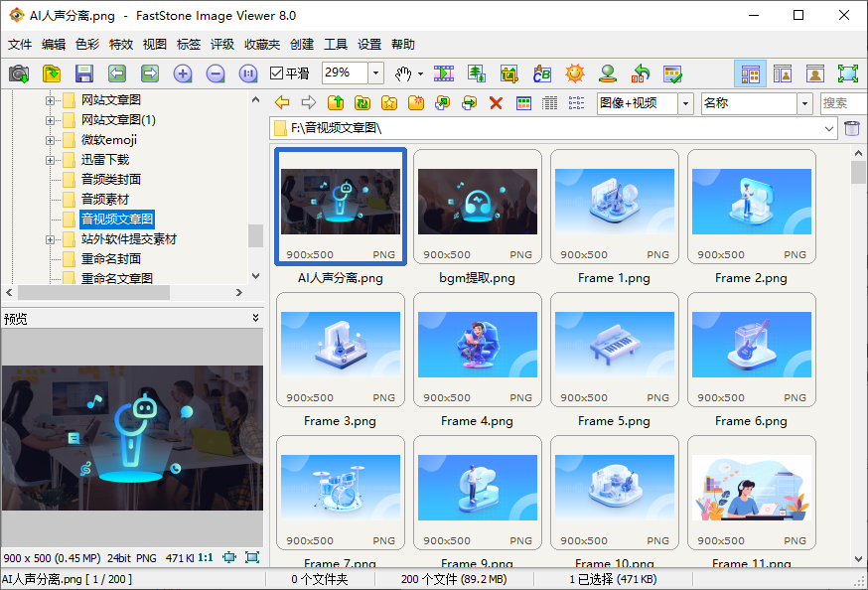
Task: Open the 工具 menu
Action: click(336, 45)
